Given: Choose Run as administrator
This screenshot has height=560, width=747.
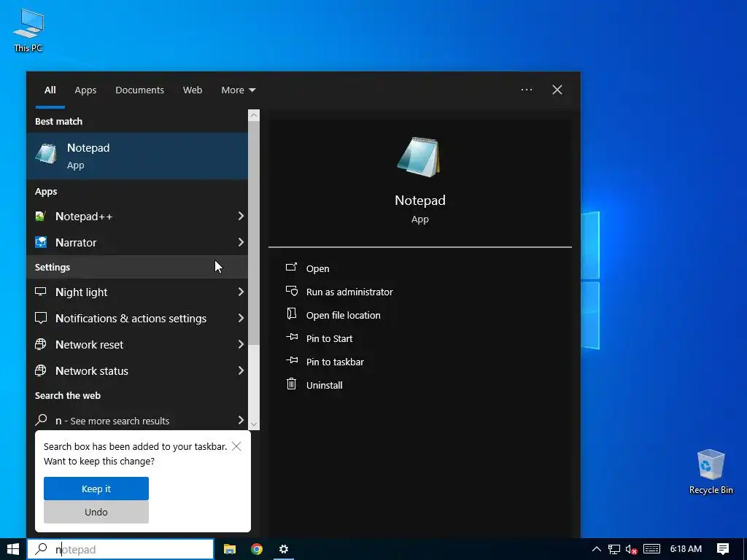Looking at the screenshot, I should pos(349,292).
